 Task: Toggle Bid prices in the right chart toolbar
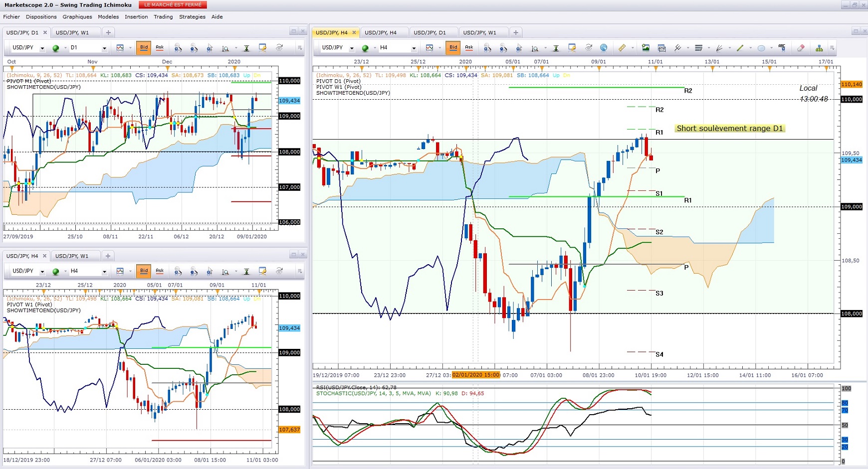[x=453, y=48]
